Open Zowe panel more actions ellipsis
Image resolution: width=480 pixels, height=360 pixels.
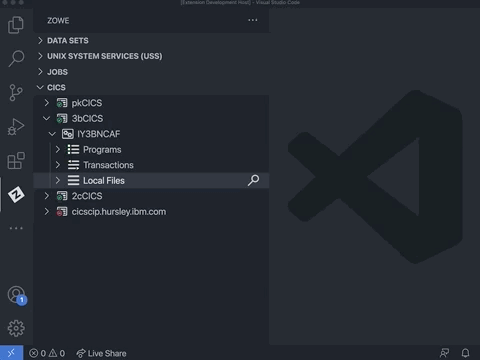click(x=253, y=20)
